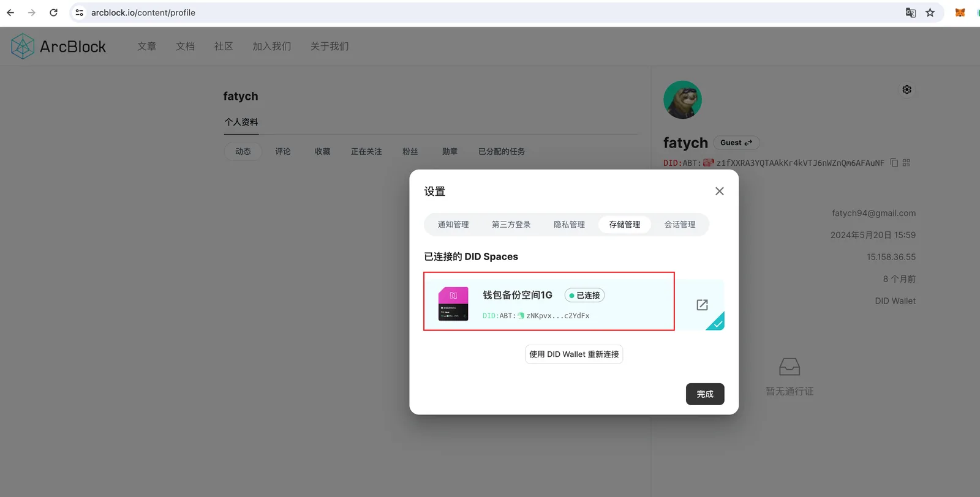Click the IP address 15.158.36.55
This screenshot has height=497, width=980.
pyautogui.click(x=891, y=257)
